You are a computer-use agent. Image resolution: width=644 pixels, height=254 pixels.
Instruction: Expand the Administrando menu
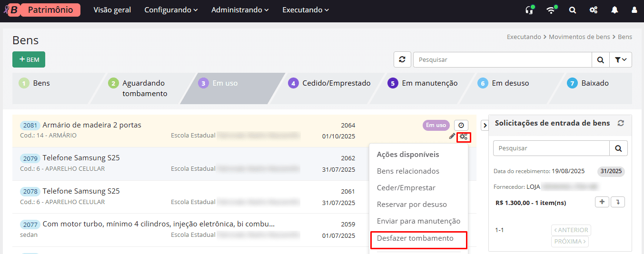pyautogui.click(x=240, y=10)
